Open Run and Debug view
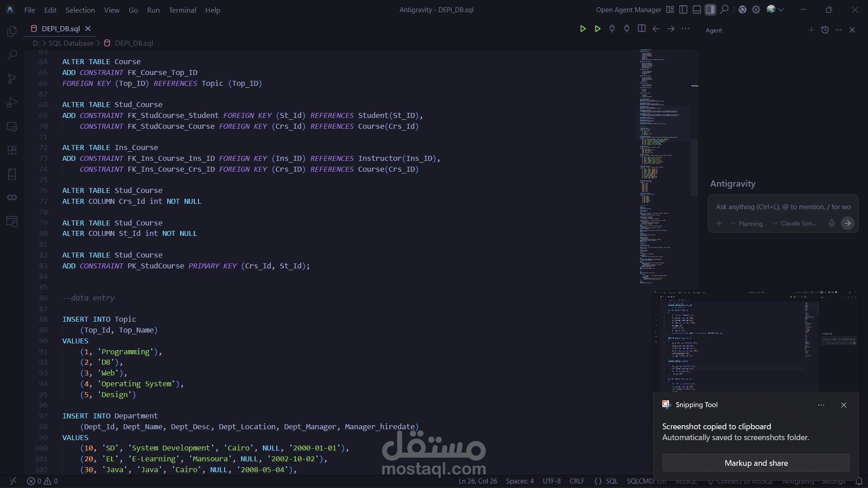The width and height of the screenshot is (868, 488). (x=12, y=103)
